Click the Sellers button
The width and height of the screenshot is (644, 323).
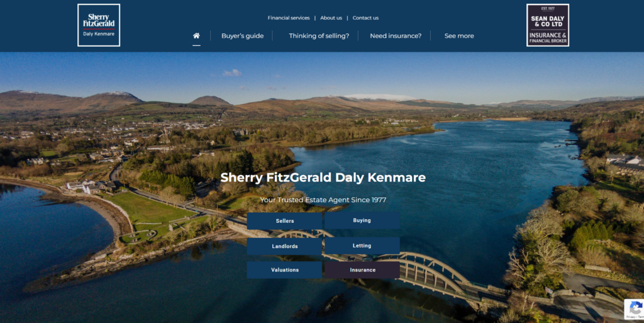(x=284, y=221)
